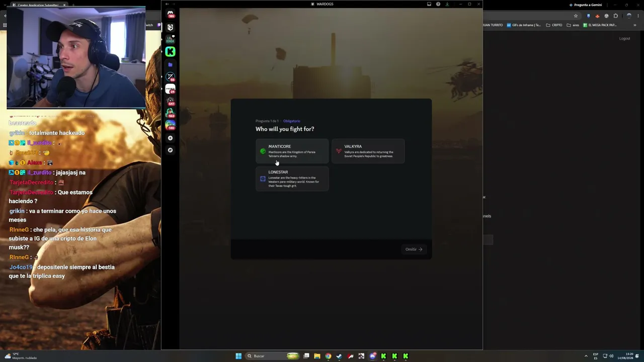Show hidden system tray icons
The image size is (644, 362).
pyautogui.click(x=586, y=356)
